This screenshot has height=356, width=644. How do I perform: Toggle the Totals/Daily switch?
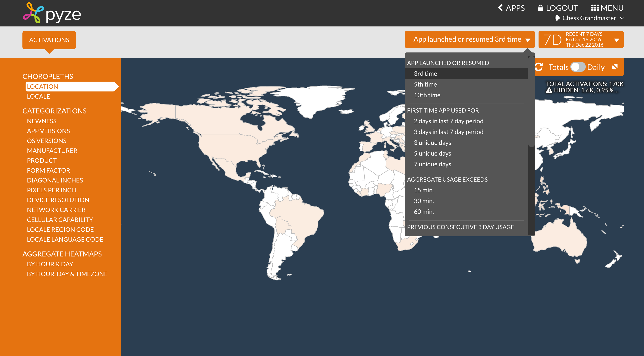pos(578,67)
